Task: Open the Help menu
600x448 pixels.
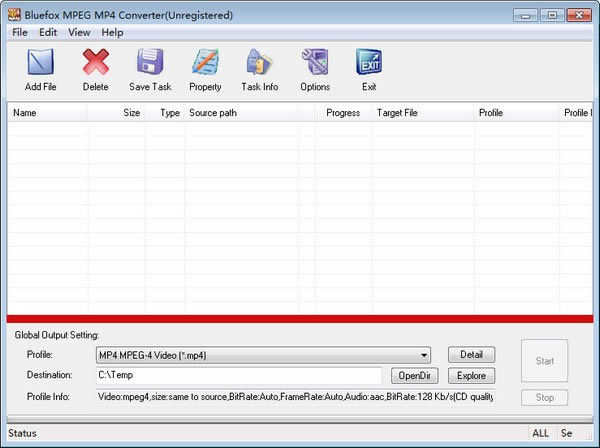Action: (x=112, y=33)
